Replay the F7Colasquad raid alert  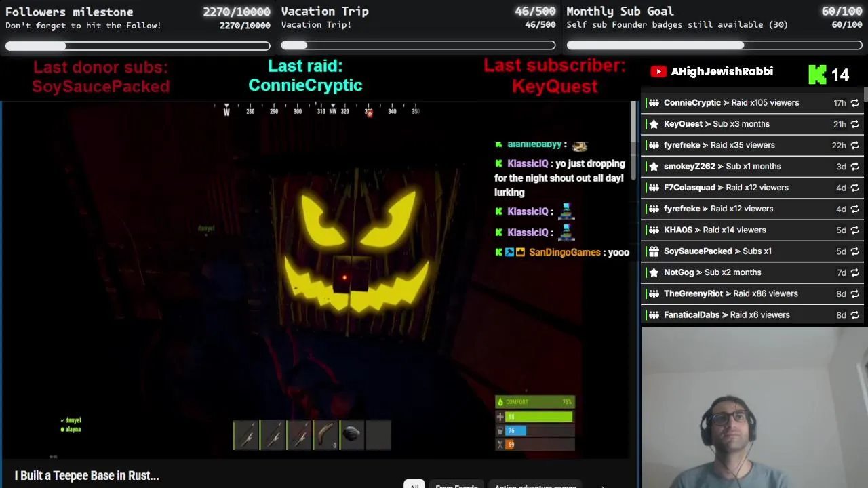[854, 188]
